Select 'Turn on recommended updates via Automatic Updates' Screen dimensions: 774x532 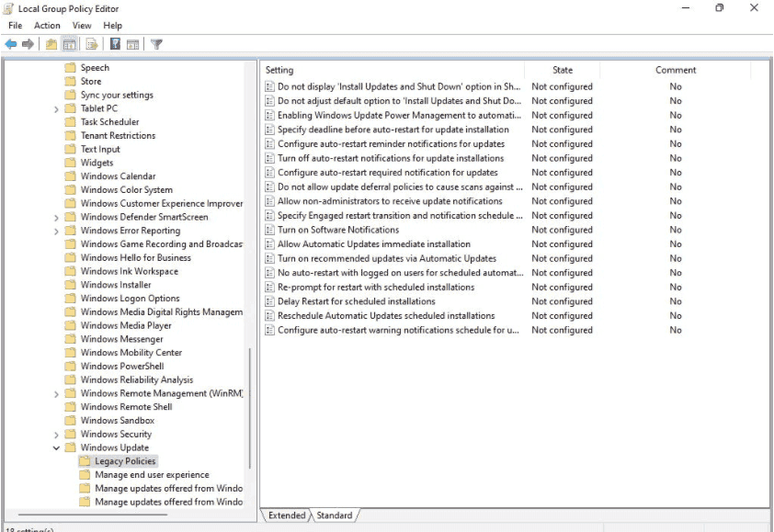[387, 258]
